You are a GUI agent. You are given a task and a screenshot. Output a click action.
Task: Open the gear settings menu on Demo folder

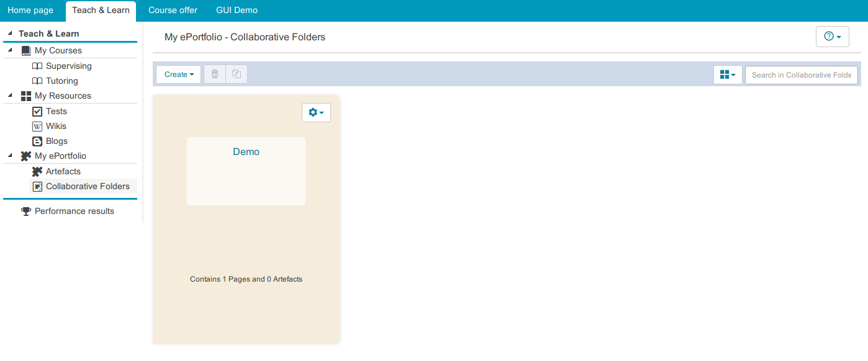coord(316,112)
